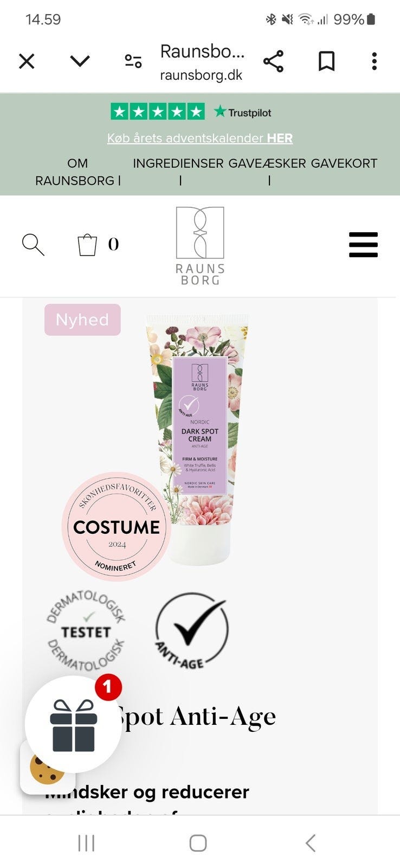Collapse the tab with down chevron

80,61
